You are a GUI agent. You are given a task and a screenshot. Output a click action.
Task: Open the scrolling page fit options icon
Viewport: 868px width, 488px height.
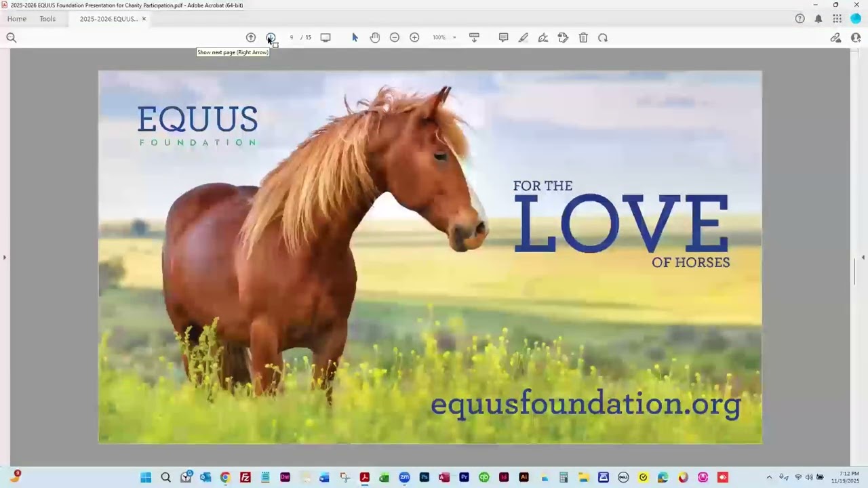[x=474, y=37]
